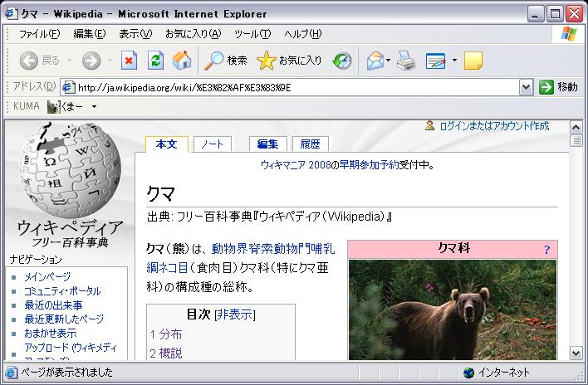This screenshot has height=385, width=588.
Task: Open the 早期参加予約 link
Action: 369,165
